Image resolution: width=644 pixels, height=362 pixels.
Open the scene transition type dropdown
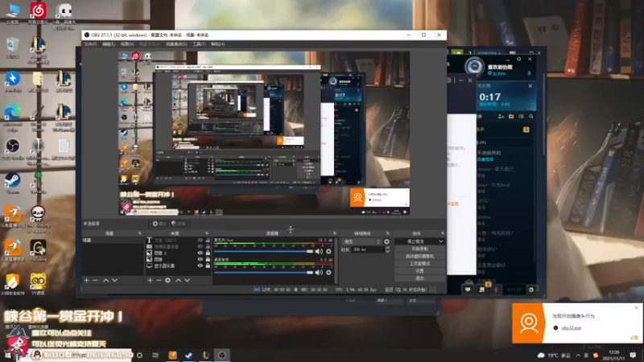coord(361,242)
